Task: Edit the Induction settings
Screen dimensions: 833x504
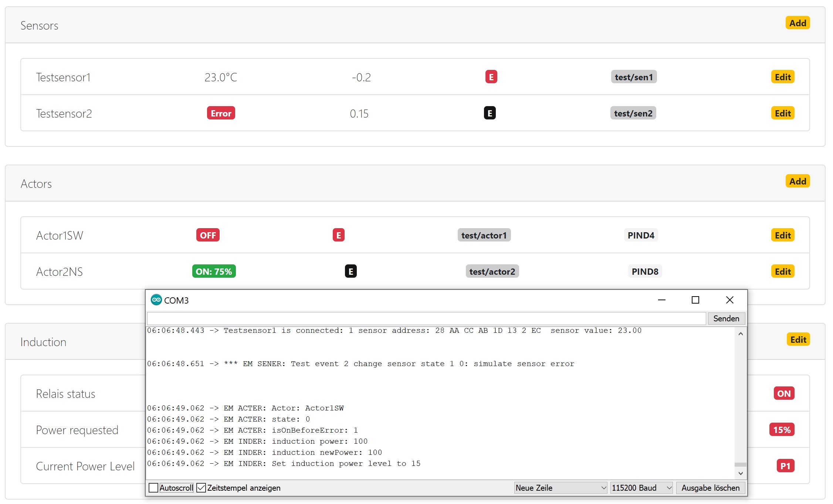Action: [798, 339]
